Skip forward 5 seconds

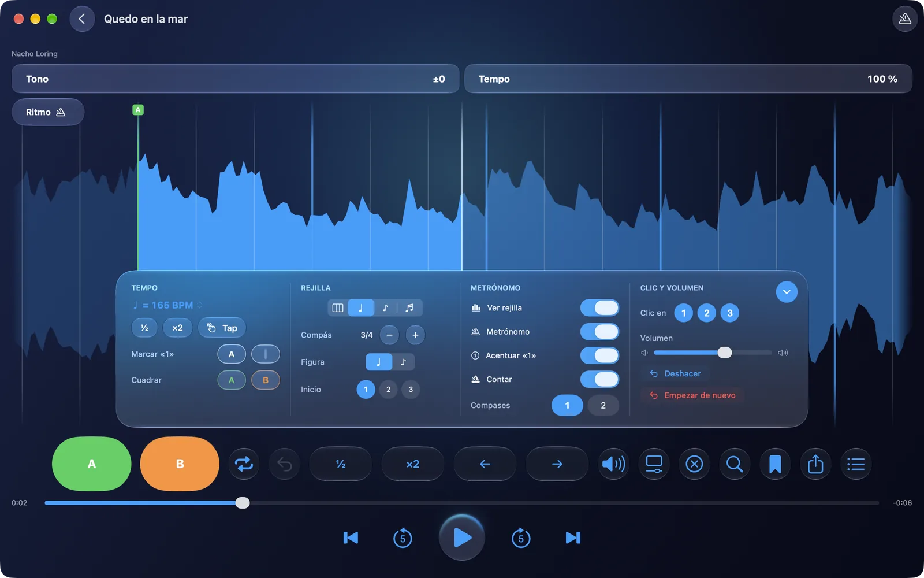coord(521,538)
